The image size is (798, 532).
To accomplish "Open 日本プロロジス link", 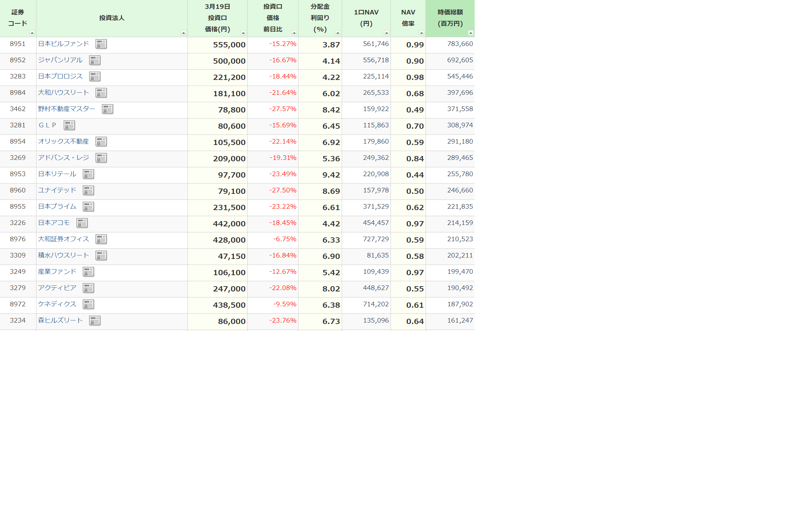I will (x=60, y=76).
